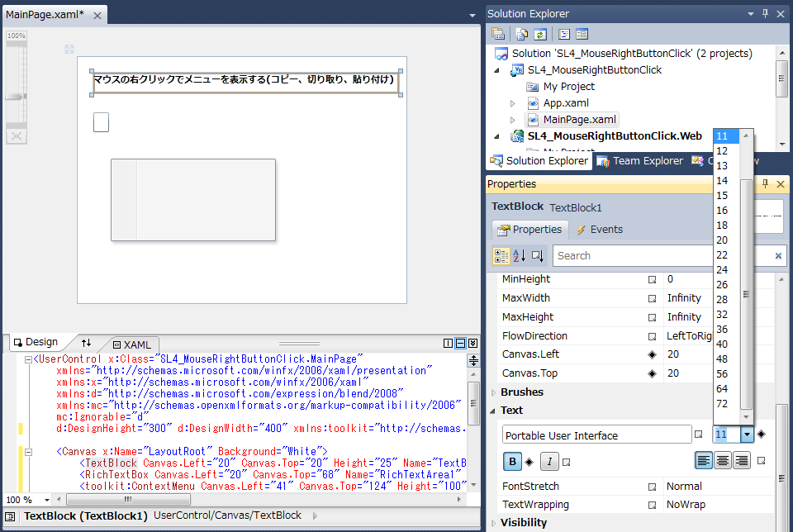The width and height of the screenshot is (793, 532).
Task: Click the Refresh icon in Solution Explorer
Action: tap(540, 34)
